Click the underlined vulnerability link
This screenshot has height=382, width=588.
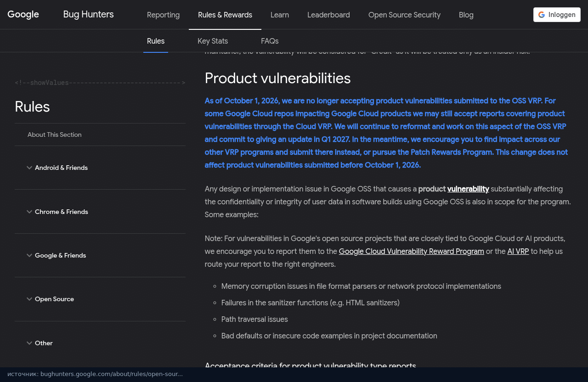click(x=468, y=189)
